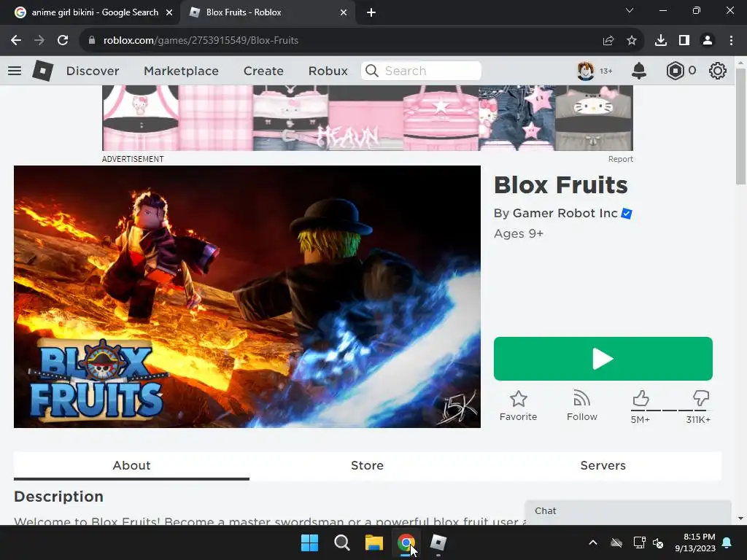Click the browser address bar URL
The width and height of the screenshot is (747, 560).
[201, 41]
